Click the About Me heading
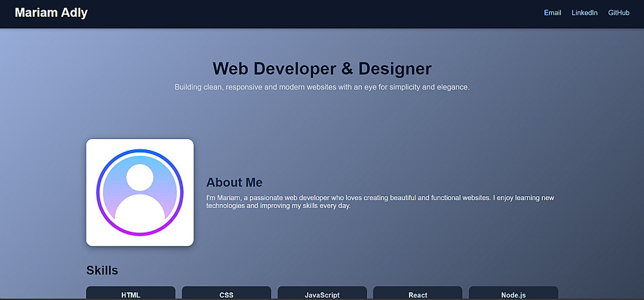This screenshot has width=644, height=300. (234, 182)
